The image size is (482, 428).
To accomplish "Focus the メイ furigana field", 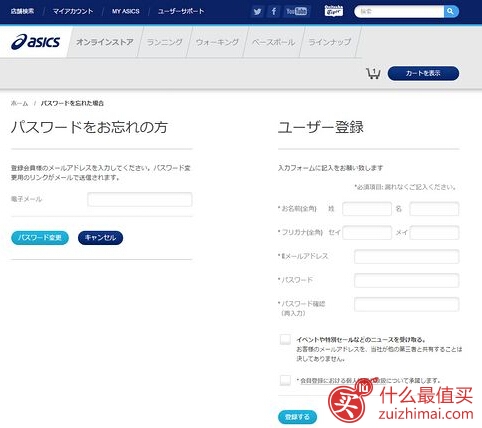I will 434,232.
